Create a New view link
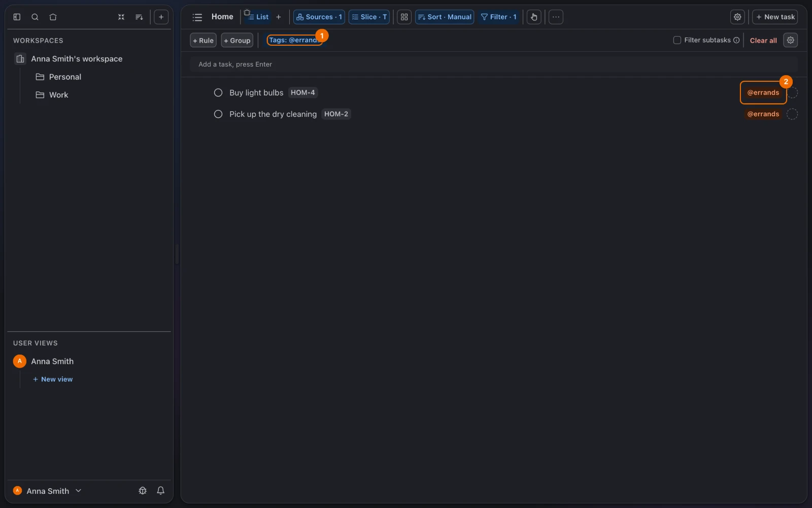812x508 pixels. [53, 379]
